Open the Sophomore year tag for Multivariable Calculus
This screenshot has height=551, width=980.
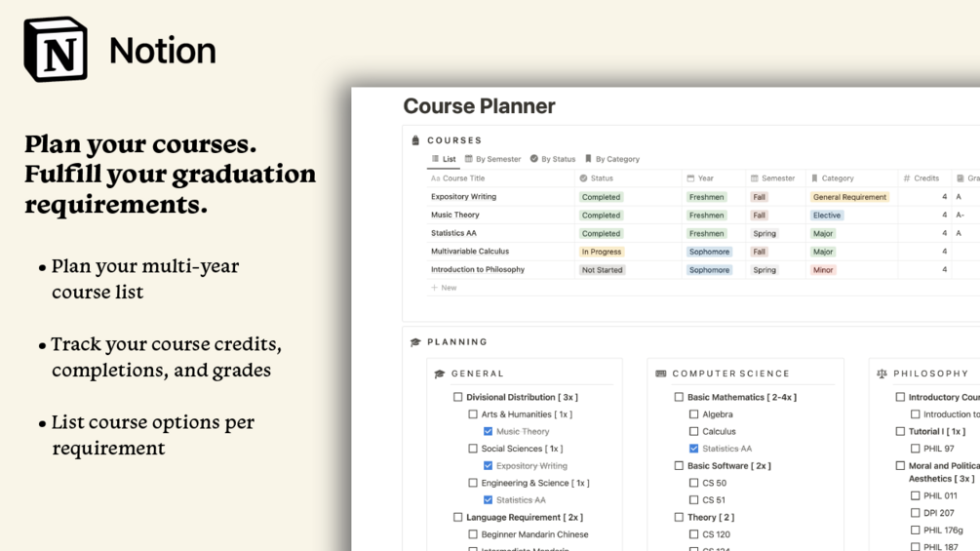tap(709, 252)
